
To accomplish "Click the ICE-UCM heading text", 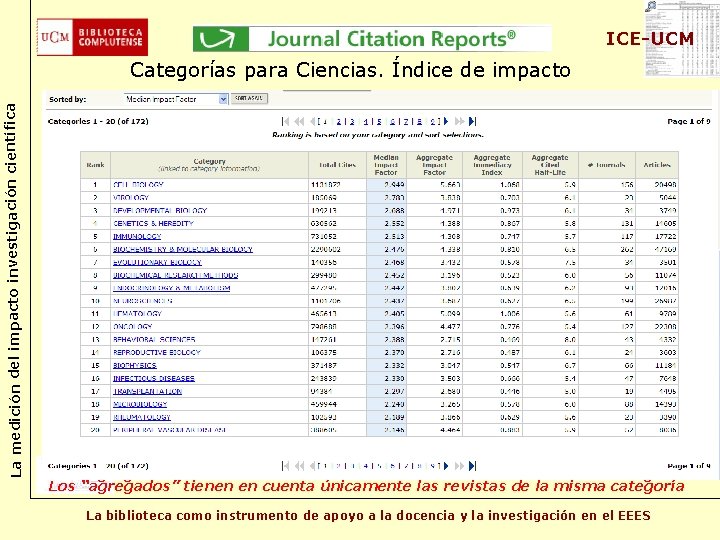I will pos(650,39).
